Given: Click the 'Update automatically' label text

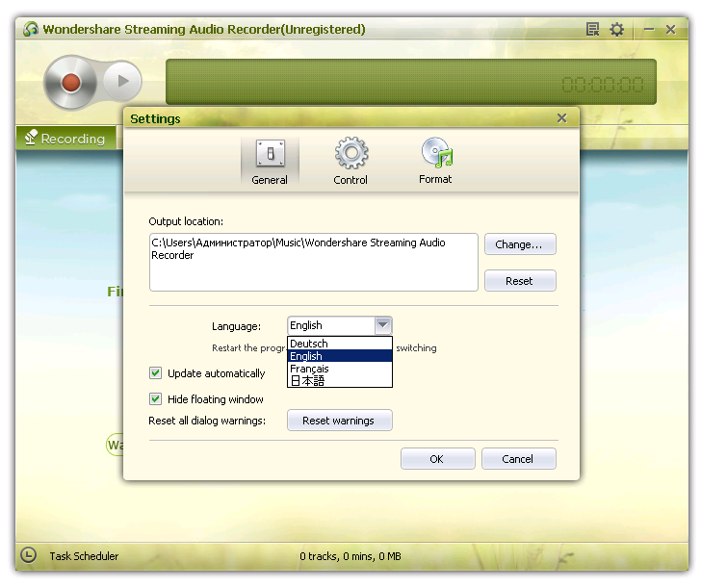Looking at the screenshot, I should pos(217,373).
